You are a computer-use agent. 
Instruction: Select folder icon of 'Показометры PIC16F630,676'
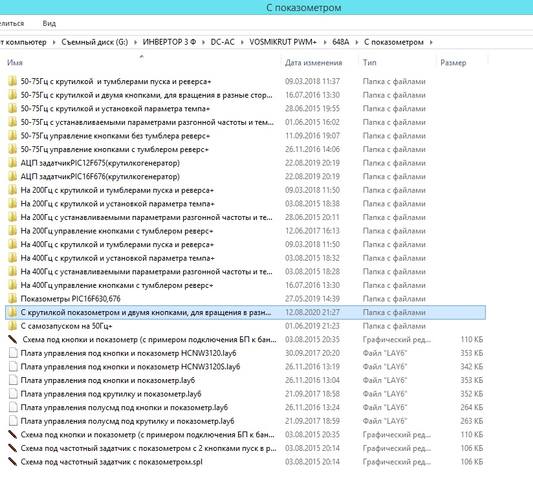tap(13, 298)
